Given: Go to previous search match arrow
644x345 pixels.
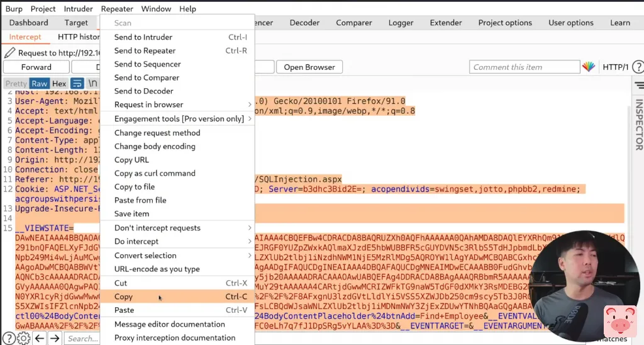Looking at the screenshot, I should [39, 339].
